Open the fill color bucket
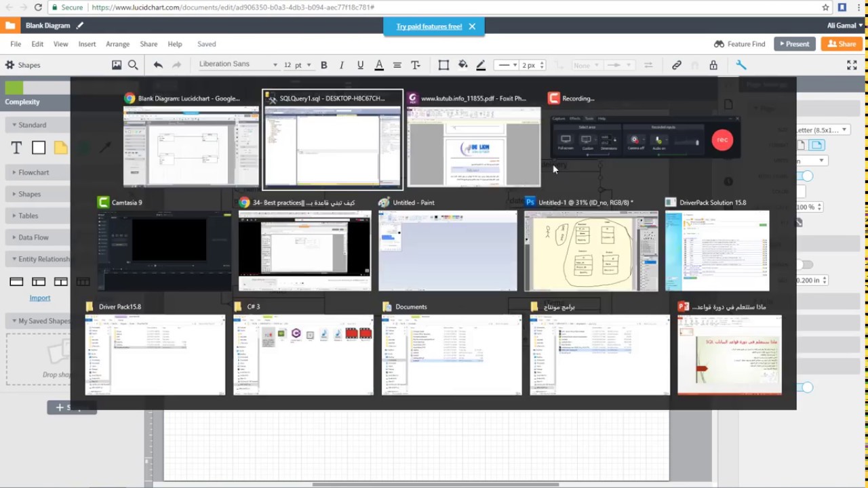Image resolution: width=868 pixels, height=488 pixels. [x=463, y=65]
